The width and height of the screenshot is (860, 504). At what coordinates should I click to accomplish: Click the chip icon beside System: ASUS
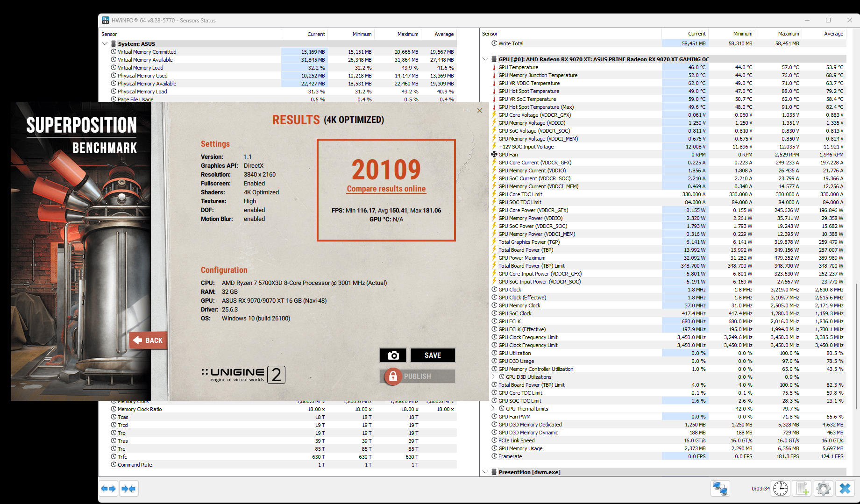[114, 44]
